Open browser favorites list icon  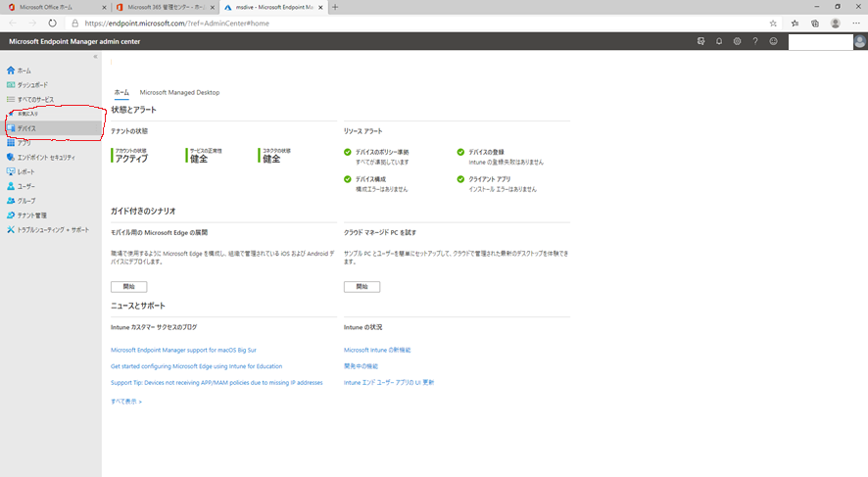click(x=795, y=24)
